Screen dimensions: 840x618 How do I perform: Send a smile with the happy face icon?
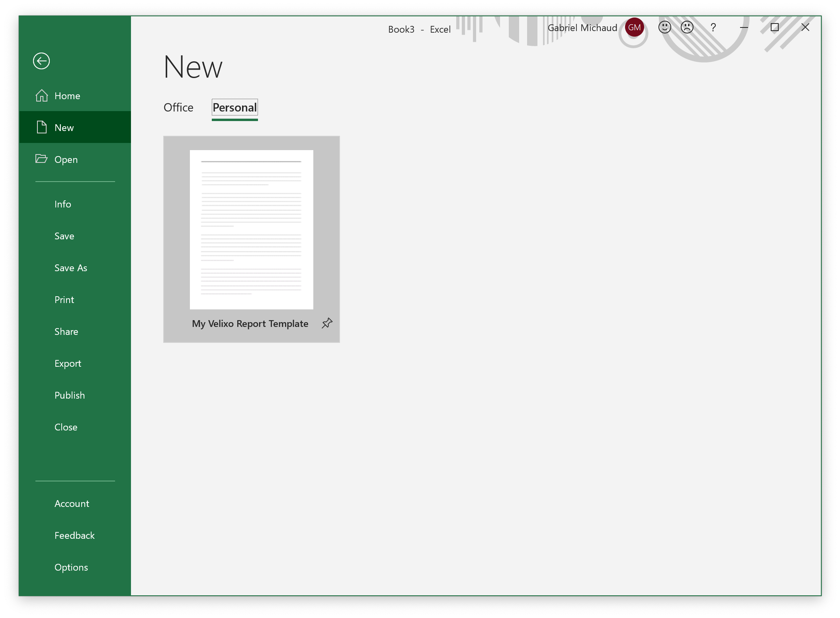coord(664,27)
